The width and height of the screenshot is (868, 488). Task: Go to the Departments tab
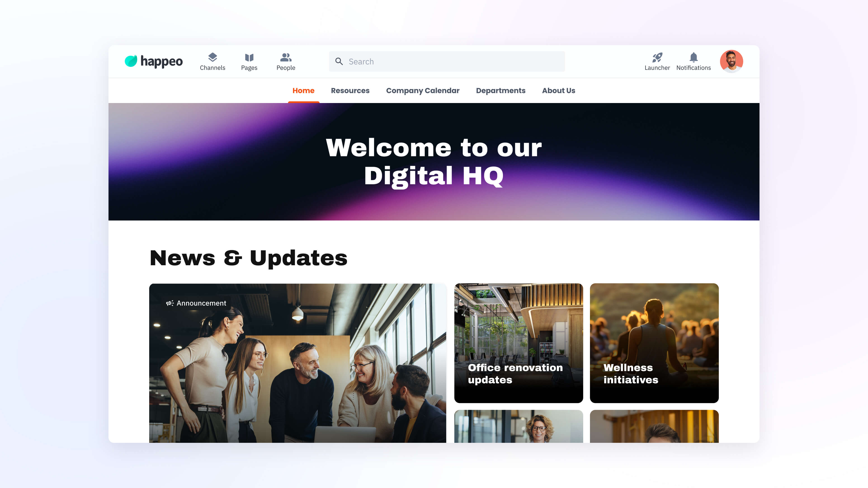point(500,91)
